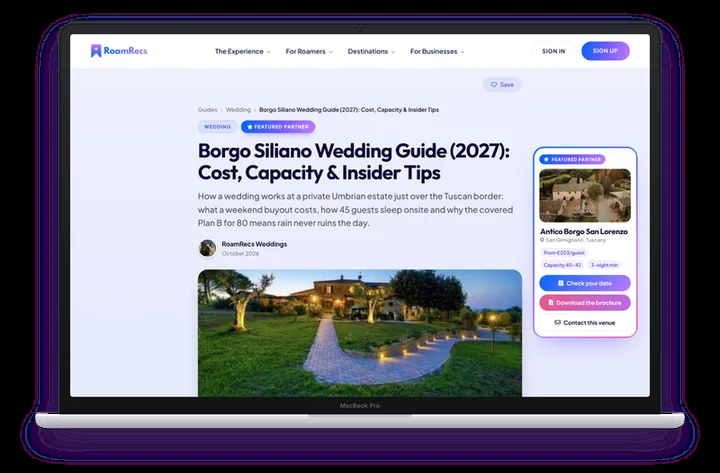Click the SIGN UP button
This screenshot has width=720, height=473.
(605, 51)
